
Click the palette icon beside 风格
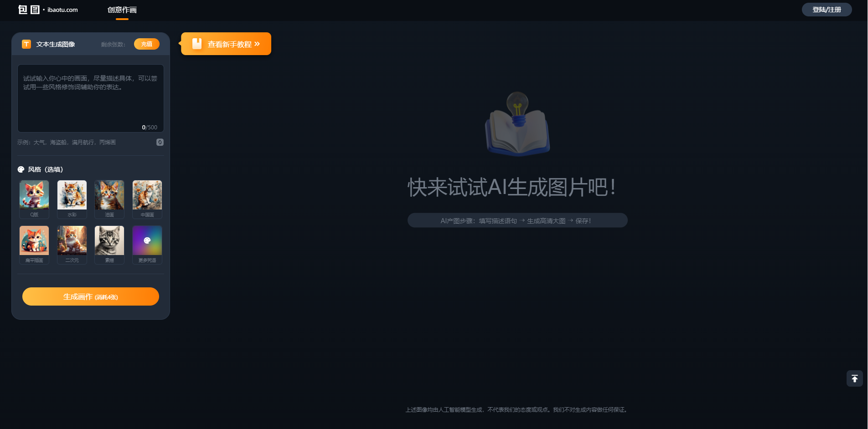tap(21, 169)
